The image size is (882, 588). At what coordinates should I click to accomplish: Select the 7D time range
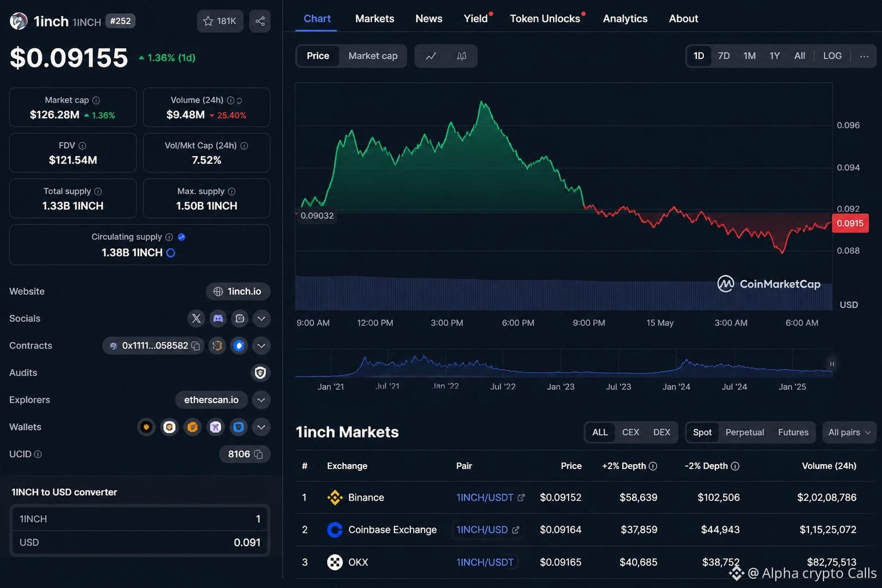[x=724, y=56]
